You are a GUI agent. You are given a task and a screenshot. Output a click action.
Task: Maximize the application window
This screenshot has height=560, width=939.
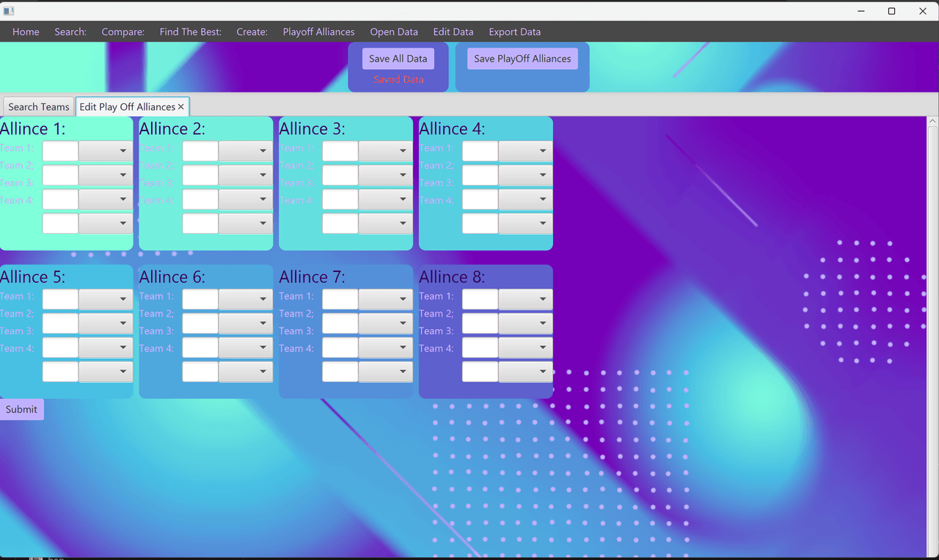(891, 11)
